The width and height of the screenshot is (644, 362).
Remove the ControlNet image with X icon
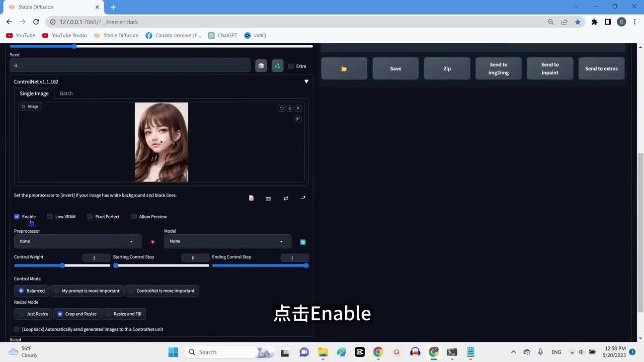pos(298,108)
